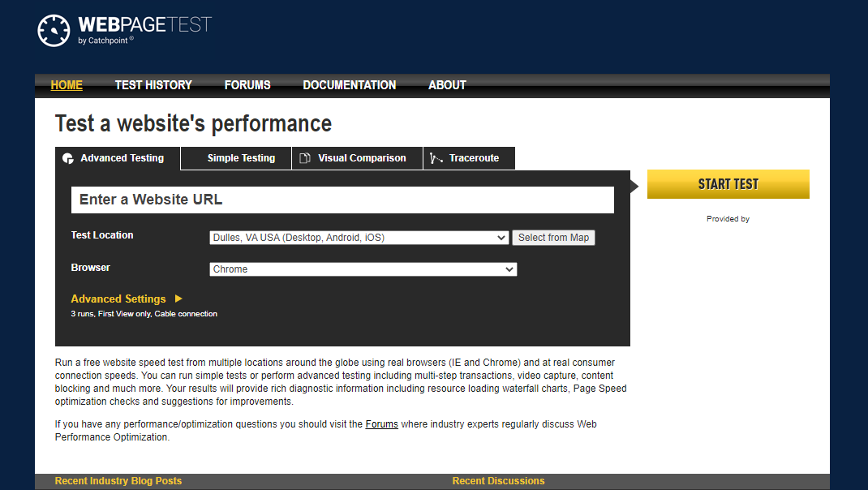The width and height of the screenshot is (868, 490).
Task: Click the Enter a Website URL field
Action: click(x=342, y=200)
